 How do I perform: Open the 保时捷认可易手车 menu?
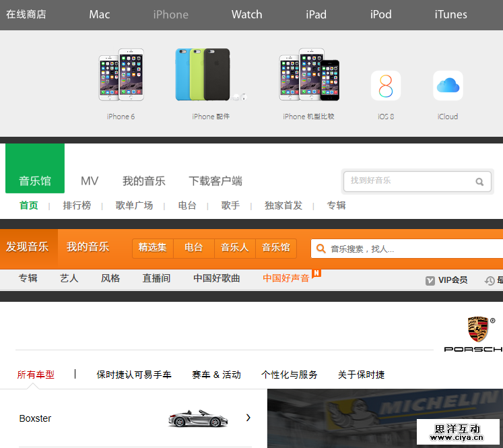[134, 375]
